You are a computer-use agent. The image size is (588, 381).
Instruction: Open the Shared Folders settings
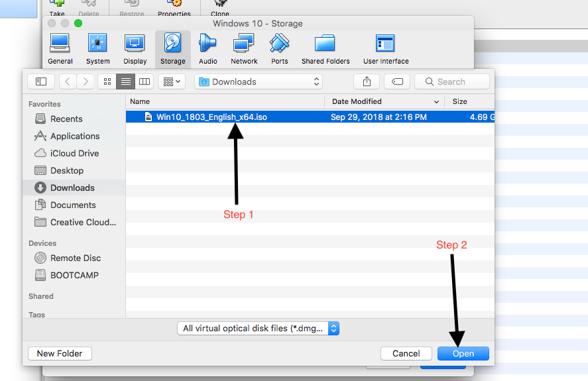[x=325, y=49]
